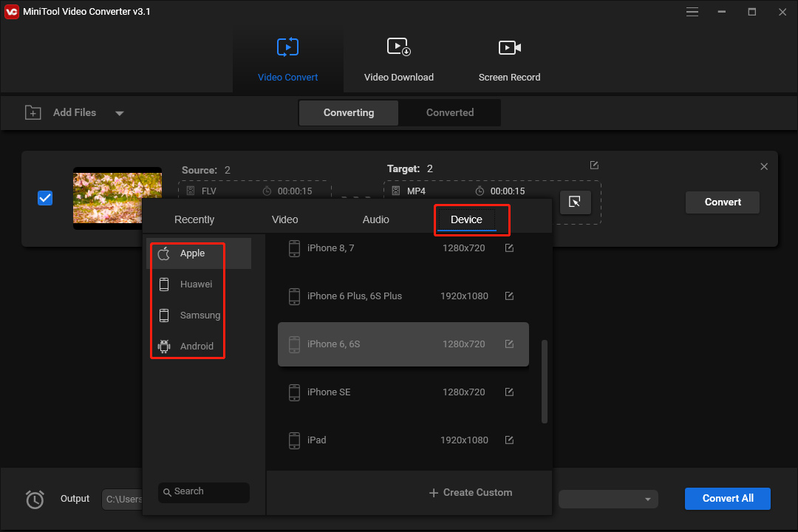The height and width of the screenshot is (532, 798).
Task: Uncheck the video file checkbox
Action: (45, 198)
